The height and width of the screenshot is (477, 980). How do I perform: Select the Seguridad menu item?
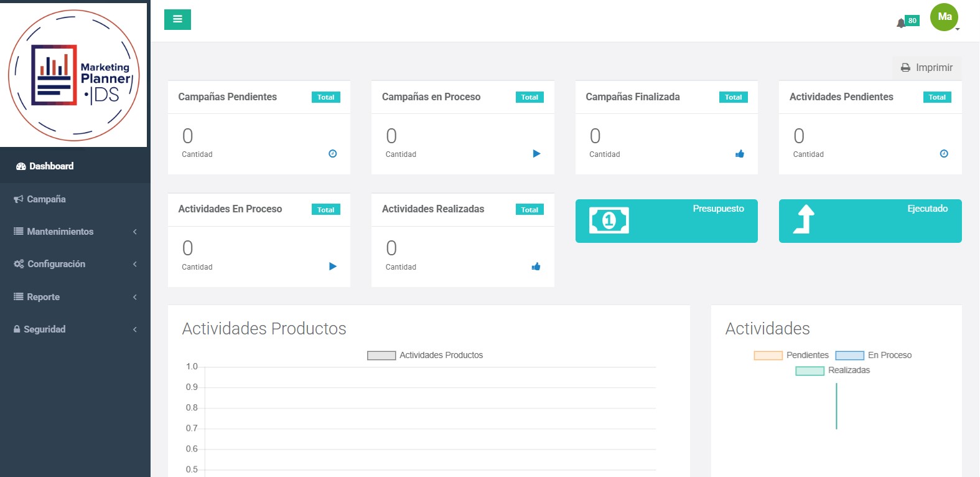click(x=75, y=329)
